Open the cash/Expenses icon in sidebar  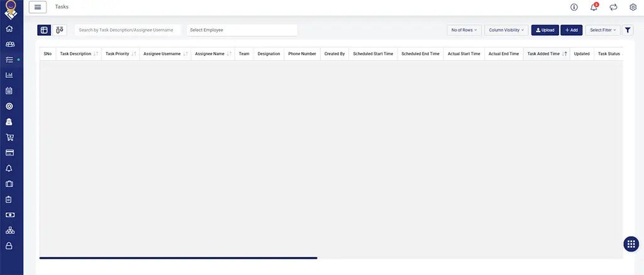pyautogui.click(x=10, y=215)
